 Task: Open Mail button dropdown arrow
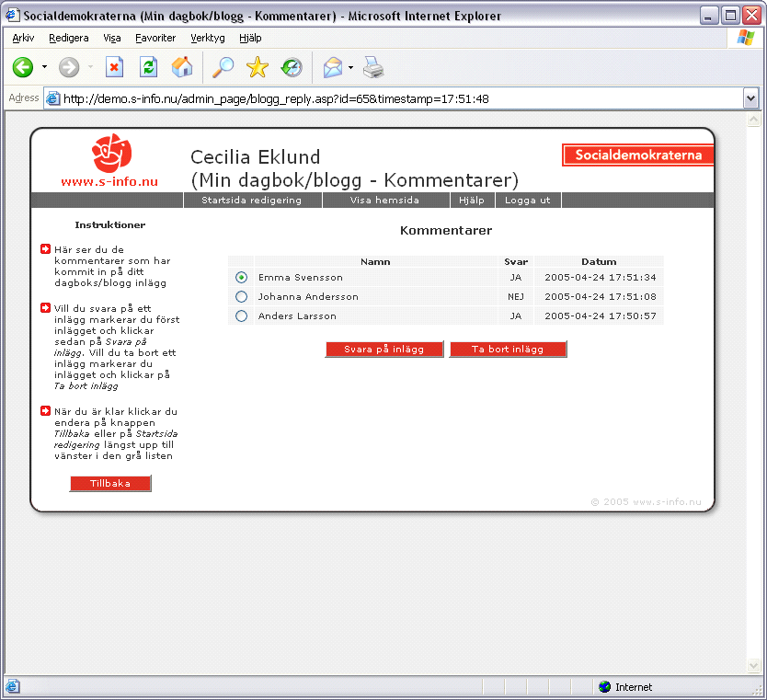350,67
